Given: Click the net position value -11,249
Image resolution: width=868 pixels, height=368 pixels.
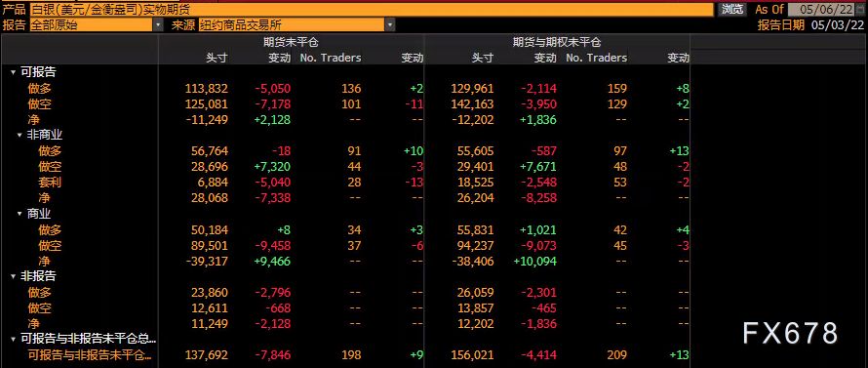Looking at the screenshot, I should pyautogui.click(x=207, y=120).
